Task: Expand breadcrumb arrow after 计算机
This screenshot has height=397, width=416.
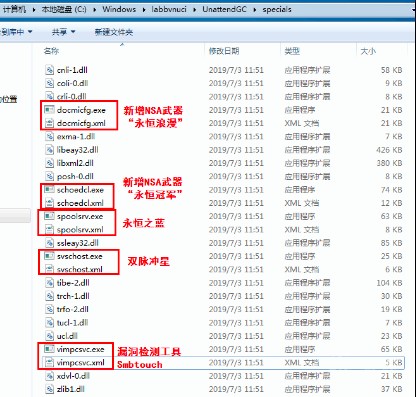Action: click(34, 9)
